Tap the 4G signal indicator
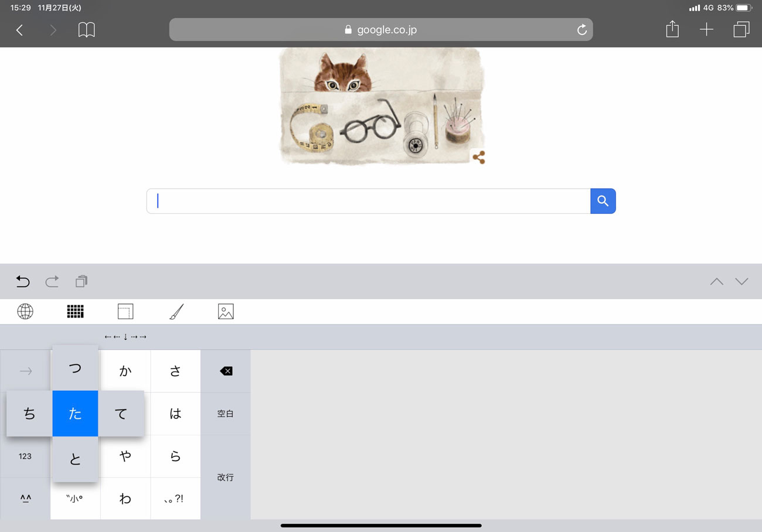 click(708, 8)
